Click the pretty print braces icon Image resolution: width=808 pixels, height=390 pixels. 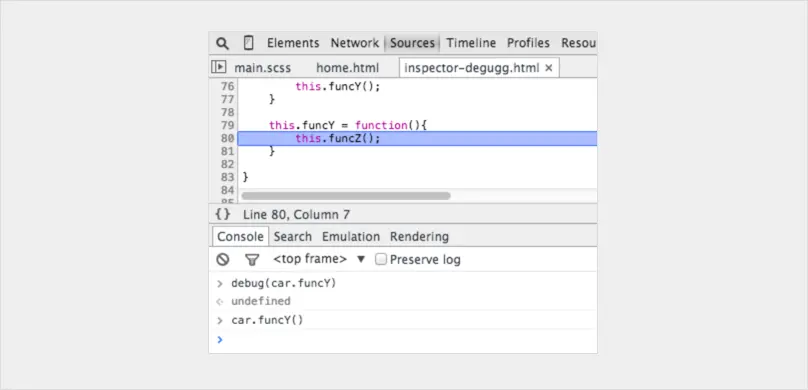point(223,214)
